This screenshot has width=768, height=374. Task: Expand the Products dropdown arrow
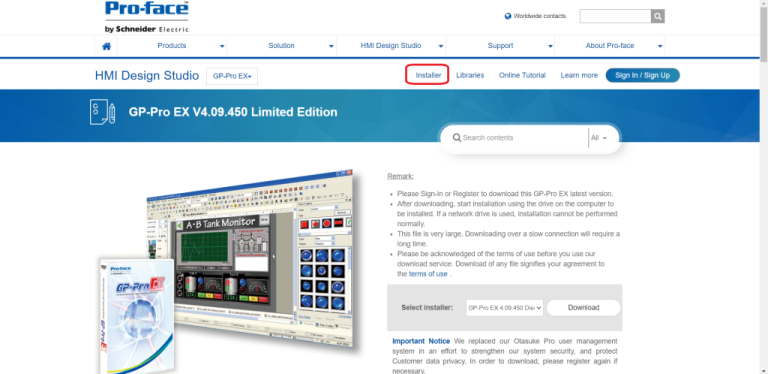coord(222,47)
